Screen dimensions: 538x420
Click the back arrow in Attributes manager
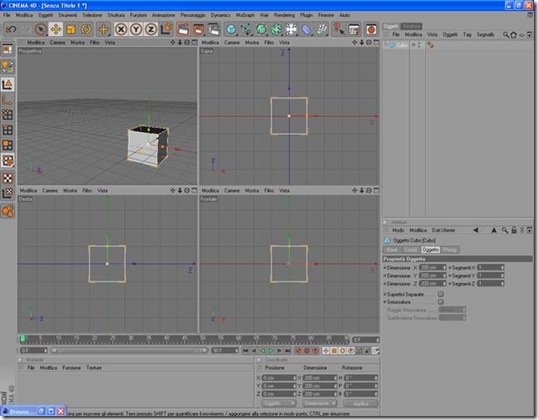[476, 230]
